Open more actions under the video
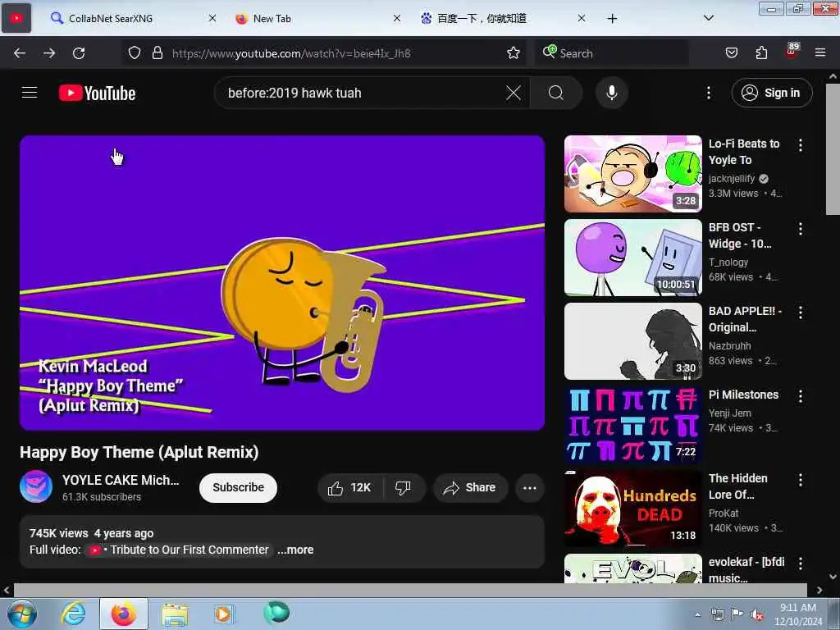 pos(530,488)
